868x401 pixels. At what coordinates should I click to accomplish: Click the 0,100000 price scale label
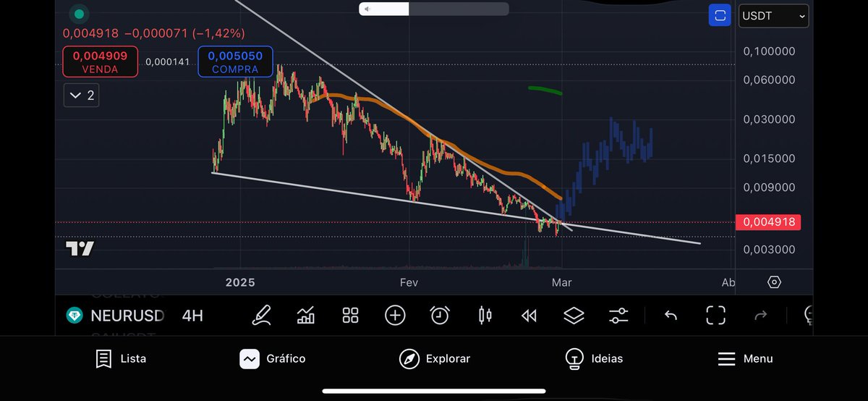point(770,51)
